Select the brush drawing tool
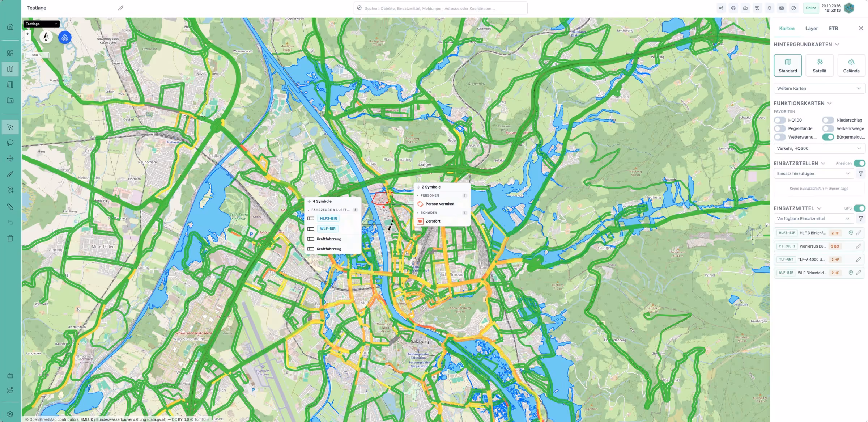 coord(10,174)
